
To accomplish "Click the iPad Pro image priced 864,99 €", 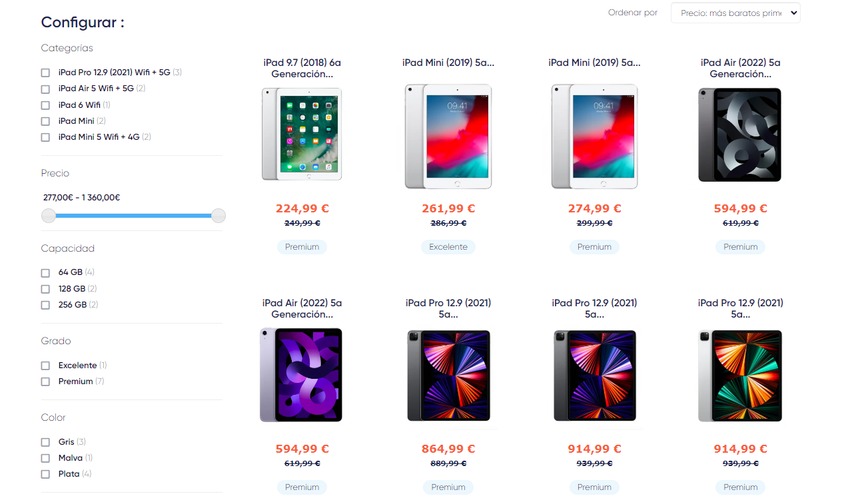I will (448, 375).
